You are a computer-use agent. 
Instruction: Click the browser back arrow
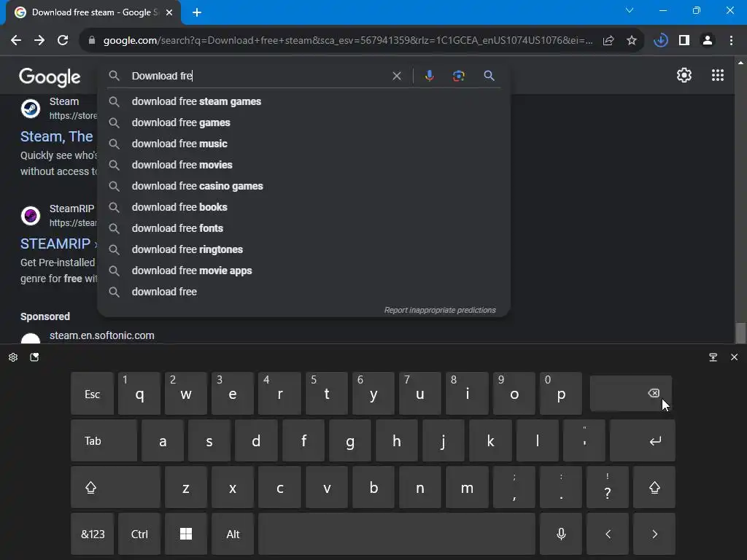click(16, 41)
